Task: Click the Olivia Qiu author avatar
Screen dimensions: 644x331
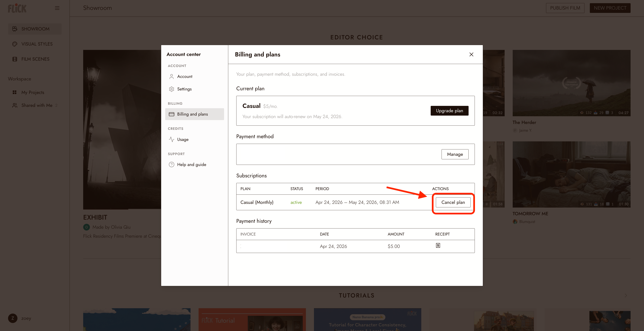Action: (87, 227)
